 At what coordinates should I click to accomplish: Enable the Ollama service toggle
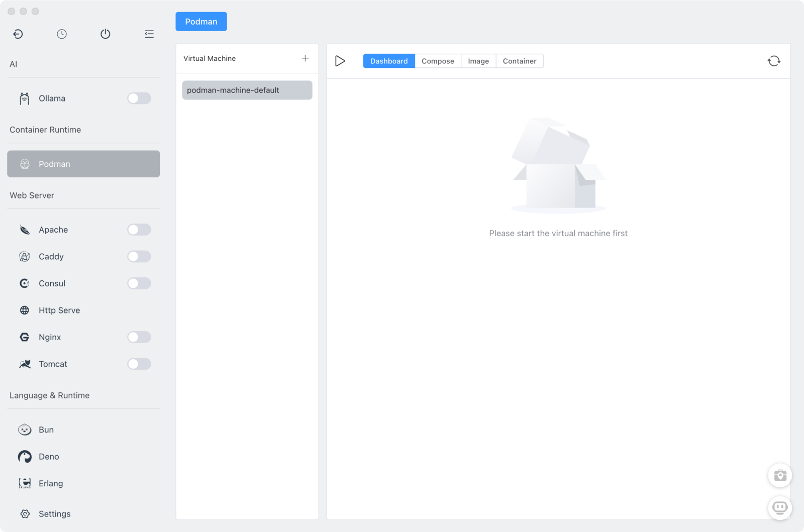[139, 98]
